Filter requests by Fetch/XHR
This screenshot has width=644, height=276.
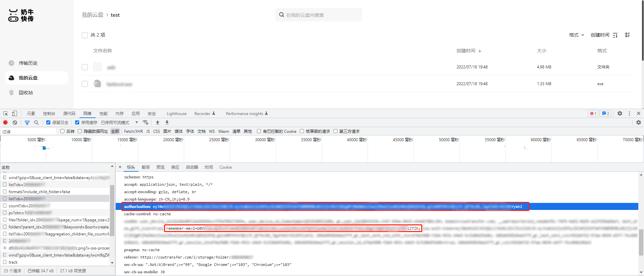[x=133, y=131]
